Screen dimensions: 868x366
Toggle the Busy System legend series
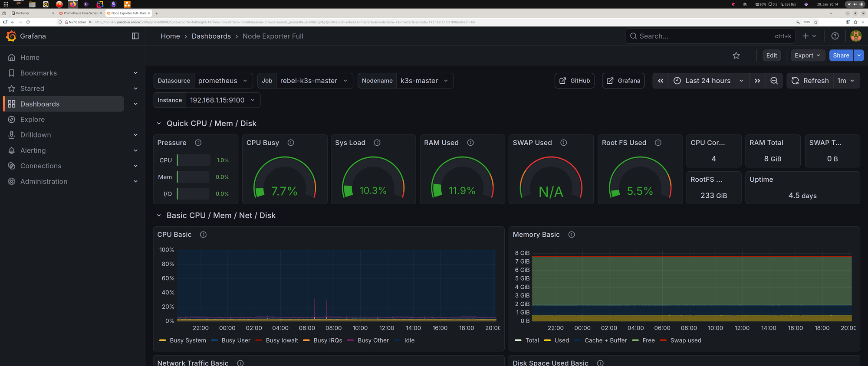pos(187,340)
